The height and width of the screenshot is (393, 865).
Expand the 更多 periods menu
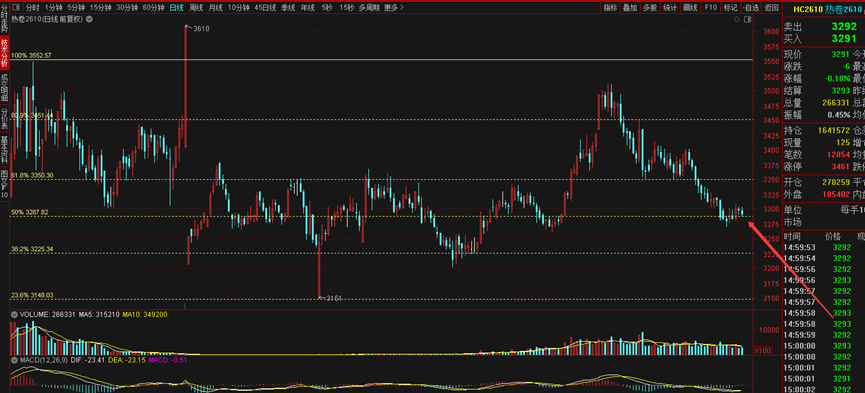[394, 8]
